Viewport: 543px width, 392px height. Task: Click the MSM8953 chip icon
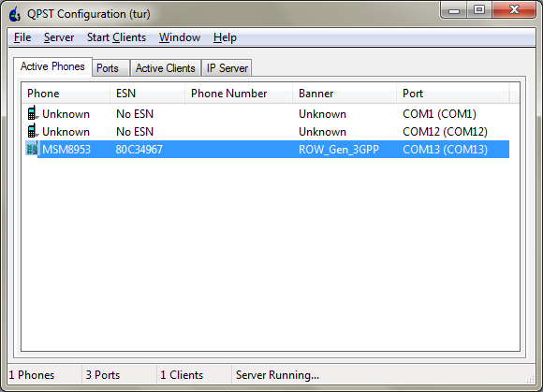pos(32,149)
